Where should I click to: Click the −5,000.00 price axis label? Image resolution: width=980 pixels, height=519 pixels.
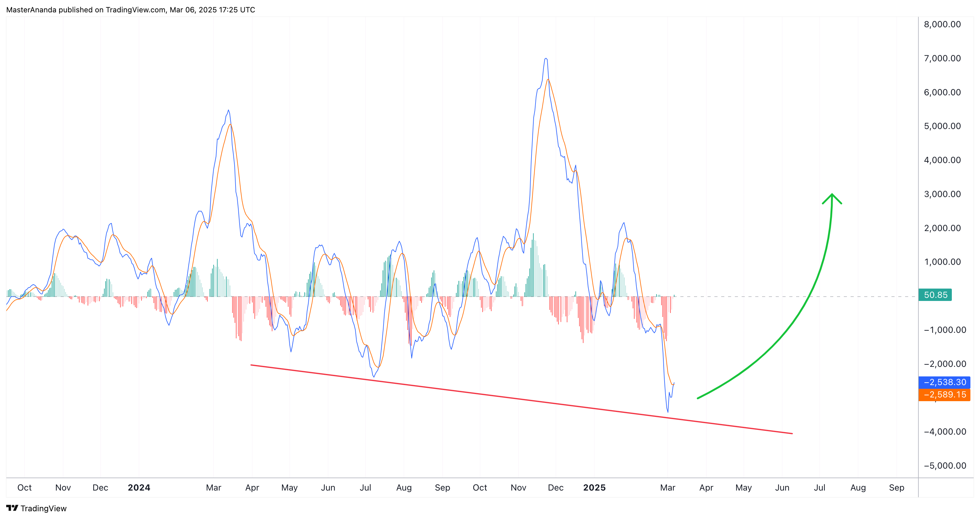[945, 466]
